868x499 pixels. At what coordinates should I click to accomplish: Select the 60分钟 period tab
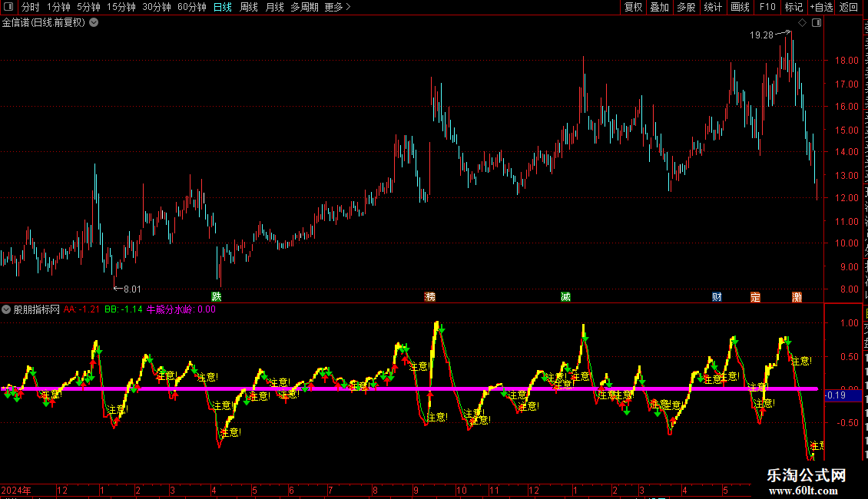tap(192, 7)
